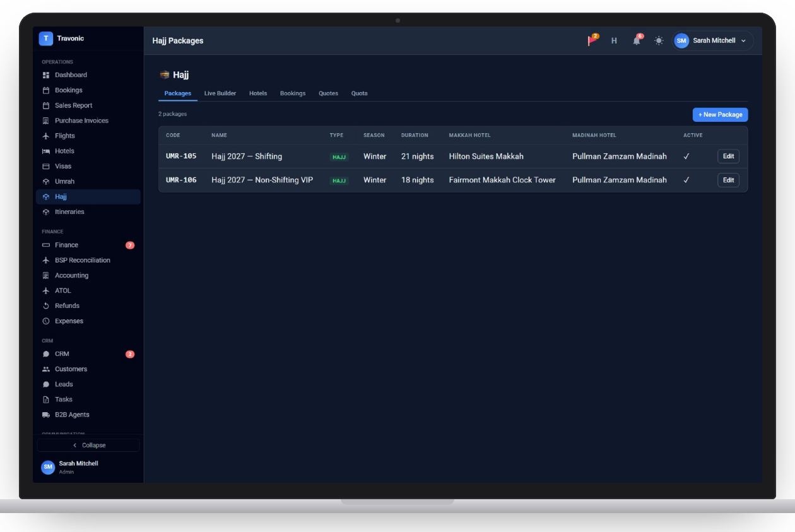795x532 pixels.
Task: Switch to the Live Builder tab
Action: pos(220,93)
